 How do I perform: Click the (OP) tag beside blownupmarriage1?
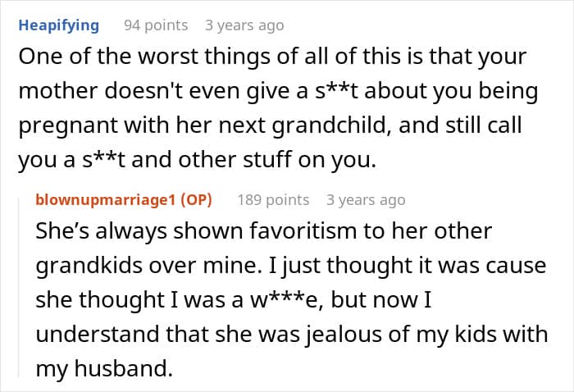(x=207, y=199)
